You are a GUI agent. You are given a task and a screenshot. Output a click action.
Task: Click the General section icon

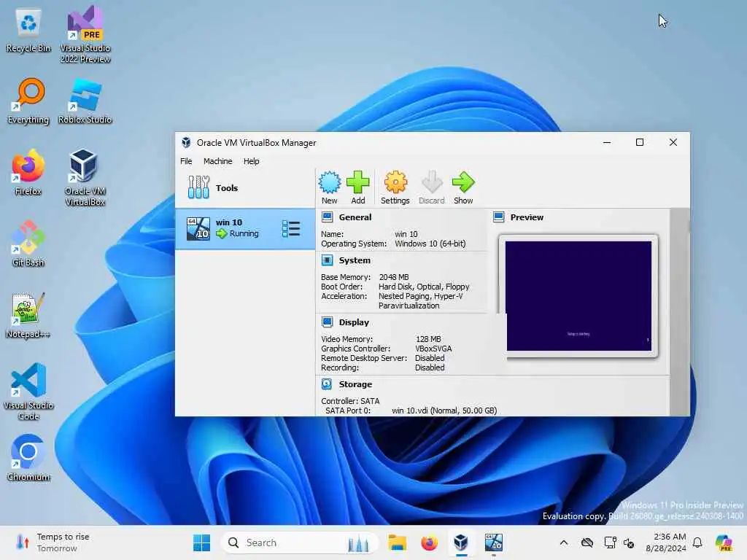[x=328, y=217]
